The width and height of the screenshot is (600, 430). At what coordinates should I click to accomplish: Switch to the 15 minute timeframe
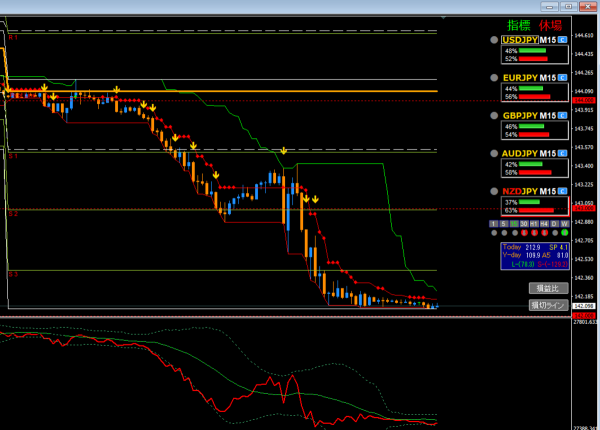pos(515,223)
